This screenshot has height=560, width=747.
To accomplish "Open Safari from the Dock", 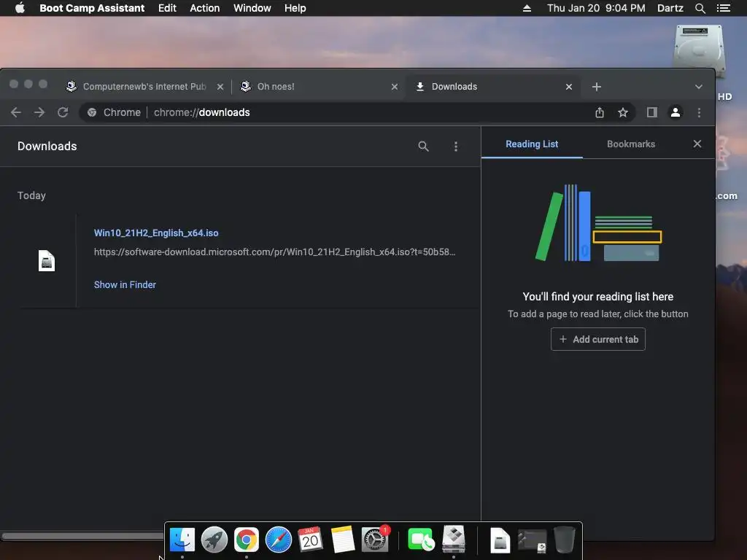I will pyautogui.click(x=278, y=540).
